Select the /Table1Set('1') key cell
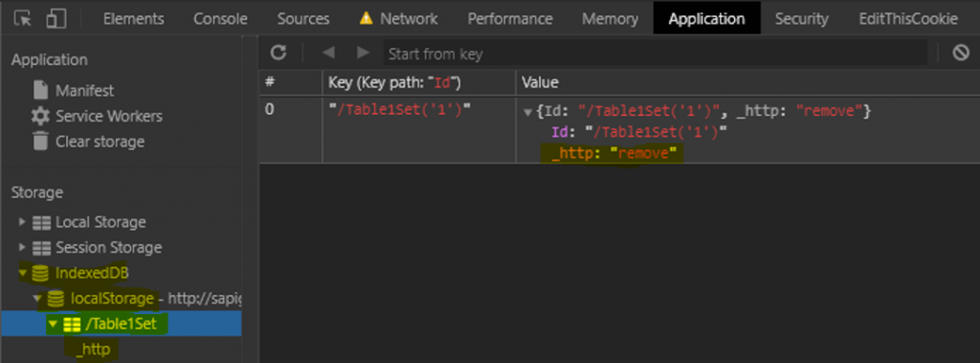Viewport: 980px width, 363px height. tap(399, 110)
